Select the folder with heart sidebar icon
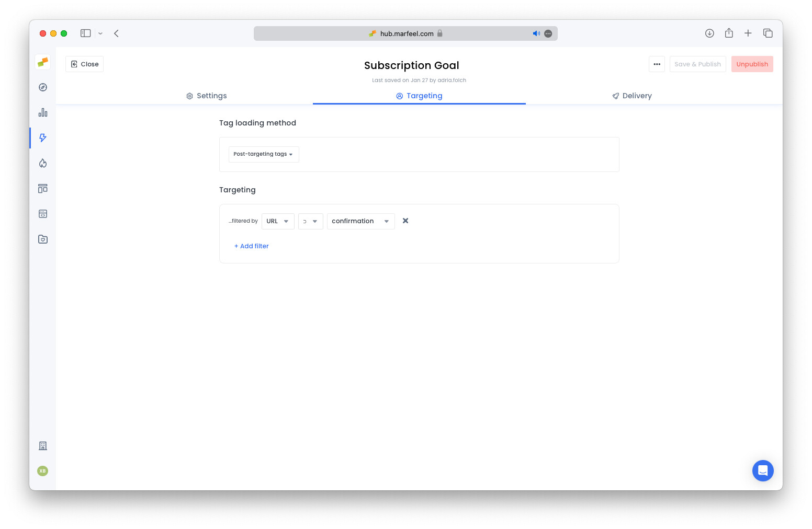The image size is (812, 529). pos(42,239)
